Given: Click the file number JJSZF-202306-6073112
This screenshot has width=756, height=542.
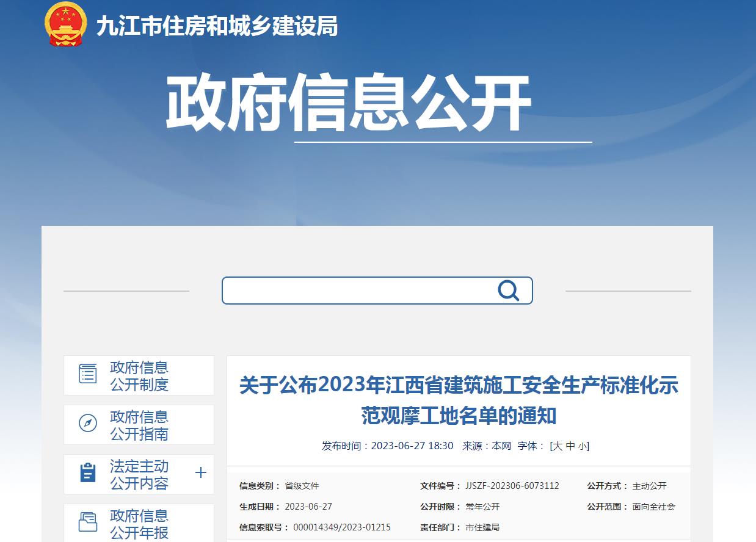Looking at the screenshot, I should [x=512, y=486].
